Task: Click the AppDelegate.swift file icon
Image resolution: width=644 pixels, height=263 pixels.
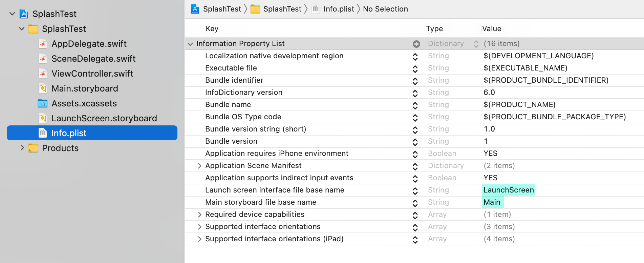Action: click(x=43, y=44)
